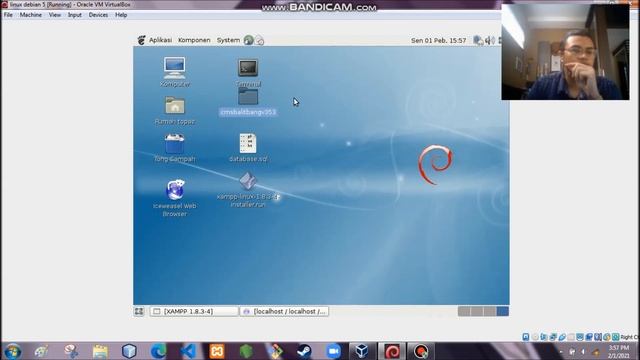Click the mail launcher in GNOME panel
This screenshot has height=360, width=640.
260,40
